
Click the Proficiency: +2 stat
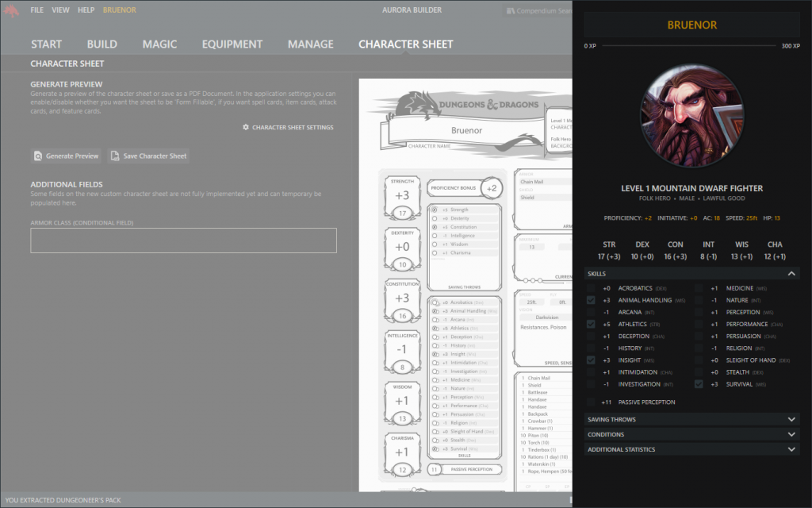pos(628,218)
